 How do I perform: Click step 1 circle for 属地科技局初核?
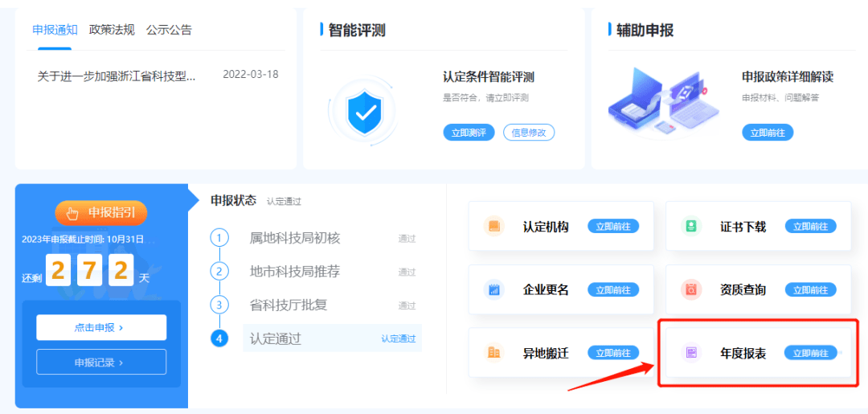tap(219, 239)
